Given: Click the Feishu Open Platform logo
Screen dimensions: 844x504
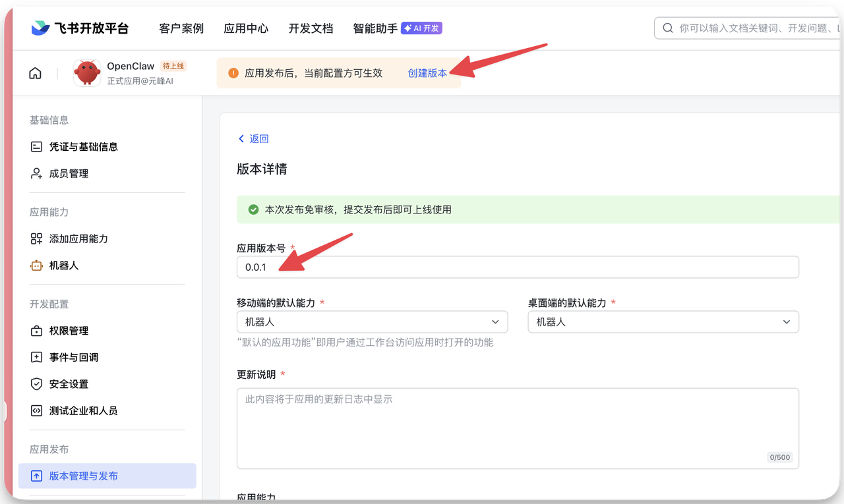Looking at the screenshot, I should pyautogui.click(x=79, y=28).
